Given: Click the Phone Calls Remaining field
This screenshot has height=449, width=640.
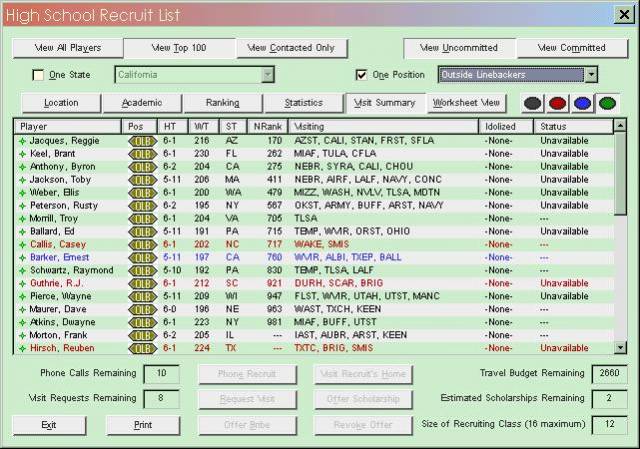Looking at the screenshot, I should [x=162, y=373].
